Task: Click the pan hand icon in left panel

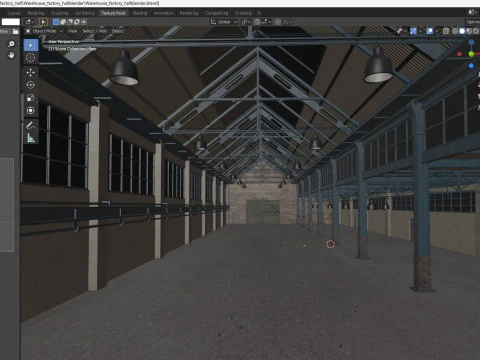Action: pos(11,55)
